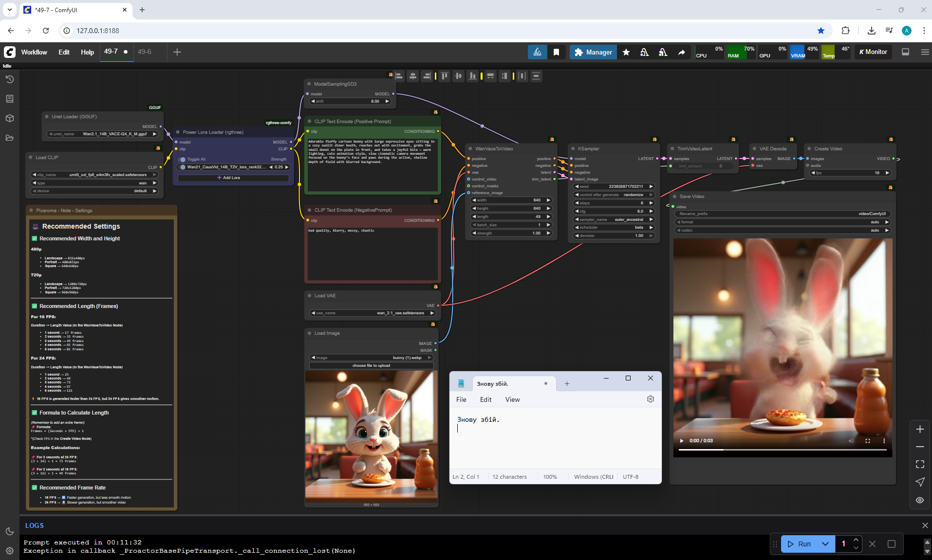Open control after generate dropdown
The width and height of the screenshot is (932, 560).
(614, 195)
